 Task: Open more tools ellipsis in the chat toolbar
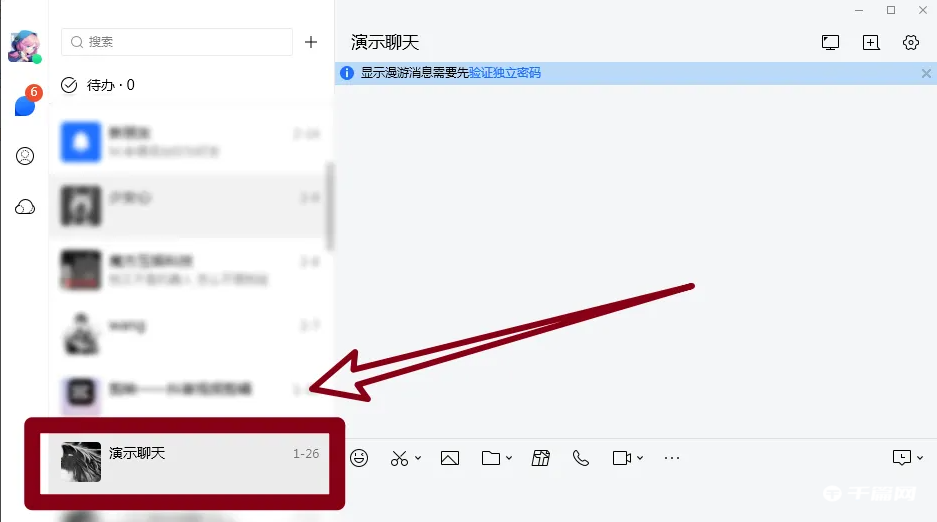[x=672, y=458]
